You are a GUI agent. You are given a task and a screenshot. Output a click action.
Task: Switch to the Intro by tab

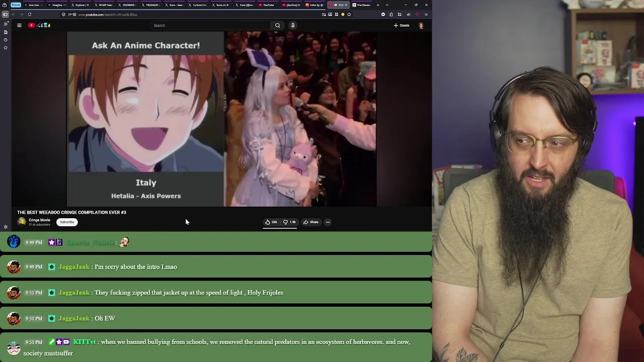(x=314, y=5)
